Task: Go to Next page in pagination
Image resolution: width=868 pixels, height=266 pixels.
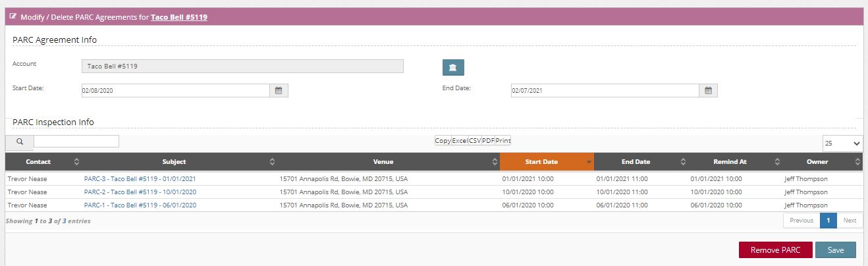Action: tap(850, 221)
